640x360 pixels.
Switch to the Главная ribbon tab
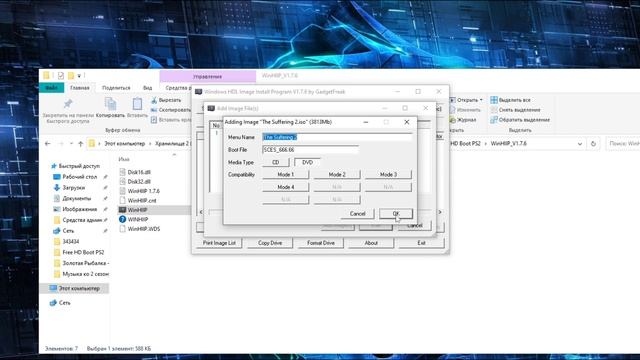point(80,88)
